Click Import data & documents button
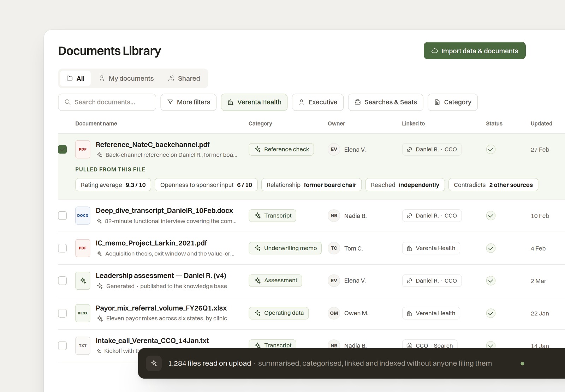Viewport: 565px width, 392px height. point(475,51)
